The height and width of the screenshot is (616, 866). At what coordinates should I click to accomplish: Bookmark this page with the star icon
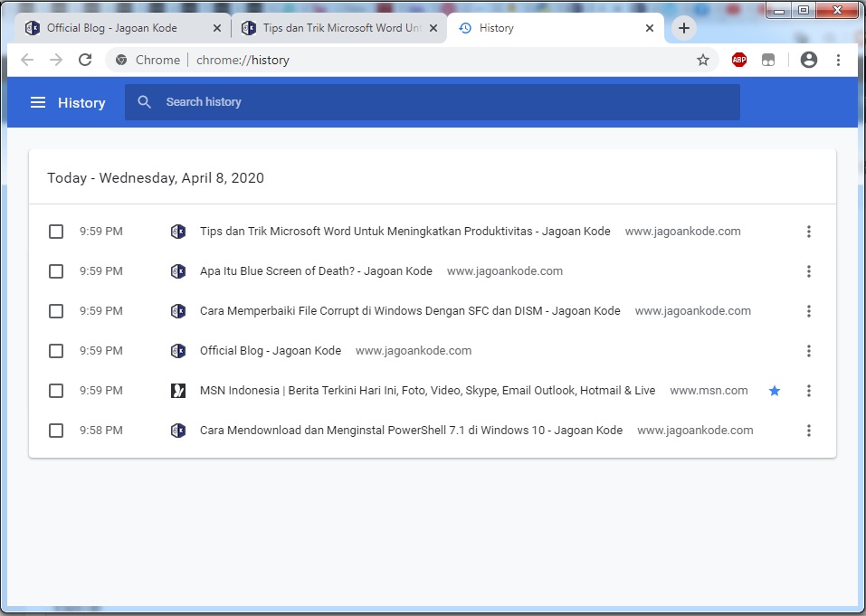(x=702, y=60)
